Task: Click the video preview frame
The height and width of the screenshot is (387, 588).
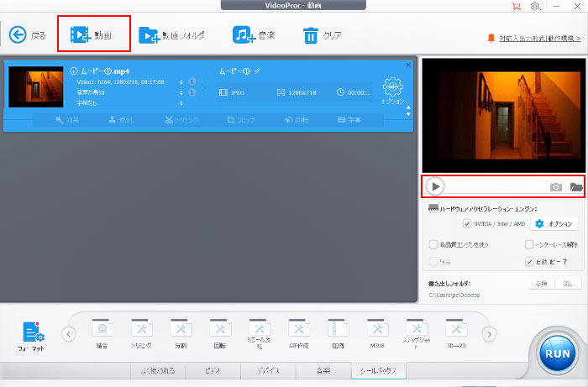Action: [504, 115]
